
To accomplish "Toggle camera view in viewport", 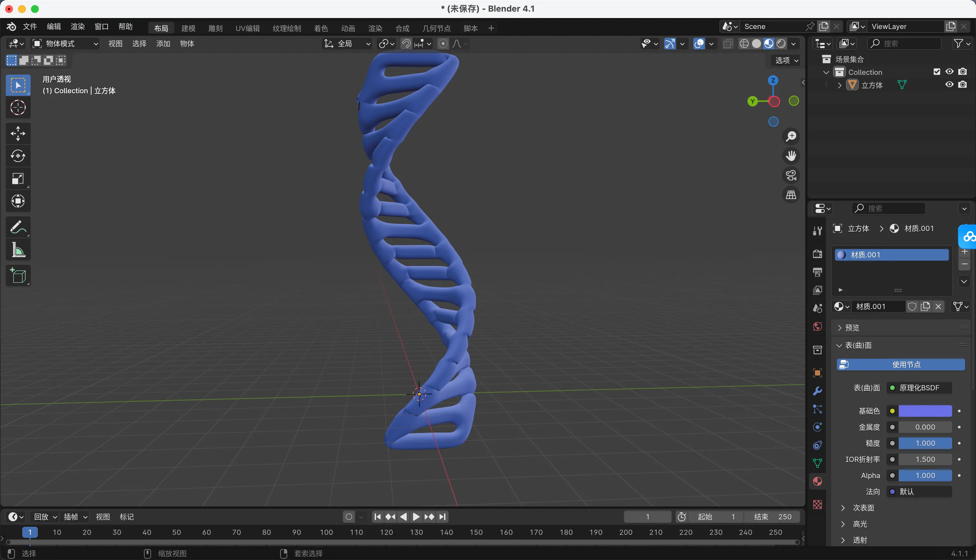I will coord(791,175).
